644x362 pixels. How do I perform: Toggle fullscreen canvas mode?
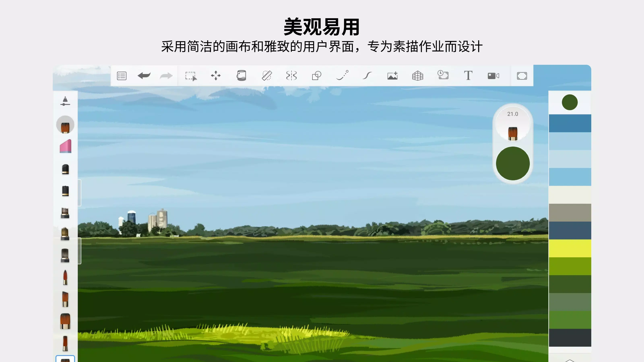(522, 76)
